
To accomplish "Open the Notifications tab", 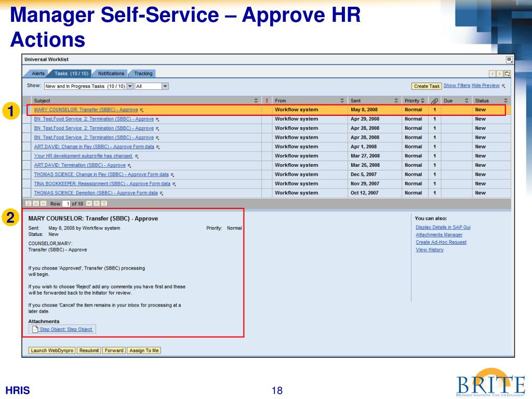I will click(111, 74).
